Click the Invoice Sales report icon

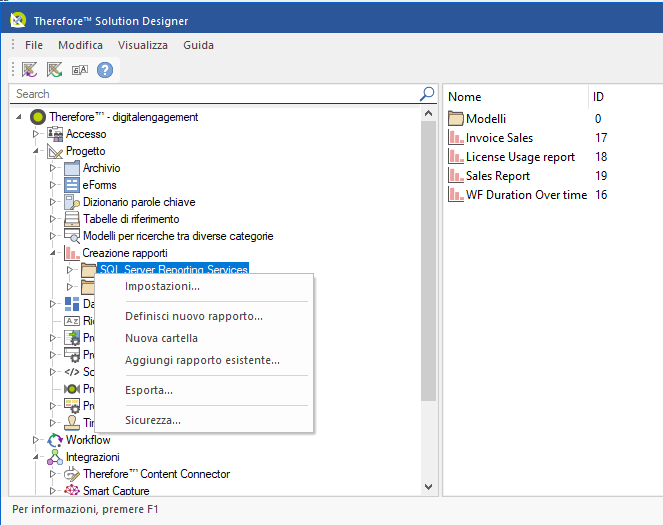click(456, 138)
